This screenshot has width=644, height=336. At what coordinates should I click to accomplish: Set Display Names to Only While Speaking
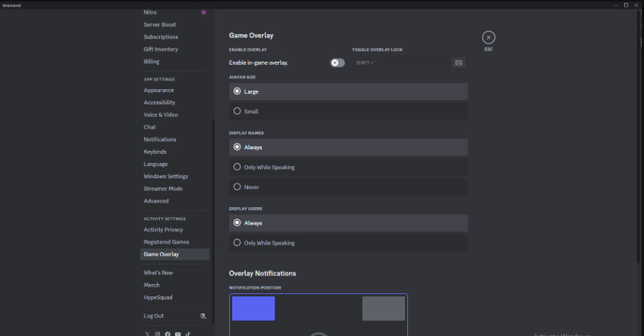348,167
